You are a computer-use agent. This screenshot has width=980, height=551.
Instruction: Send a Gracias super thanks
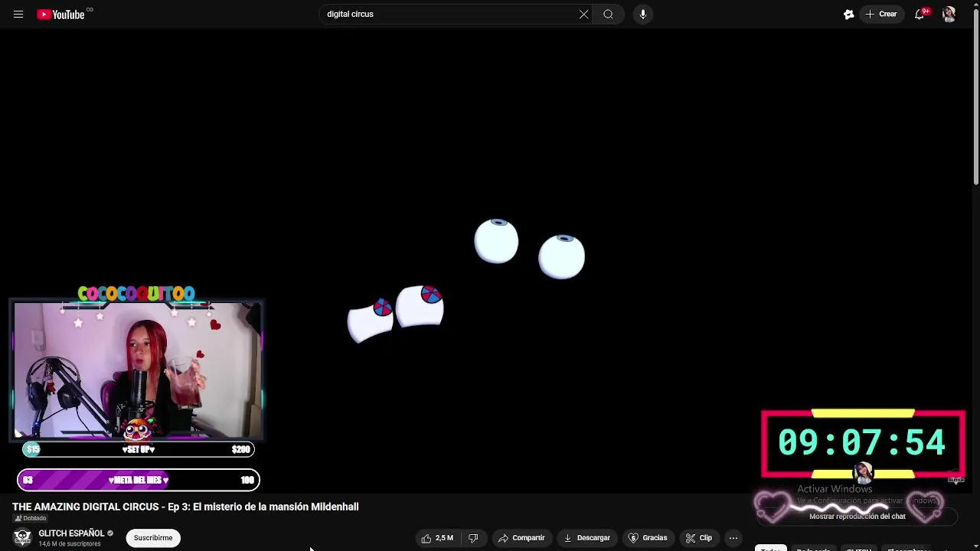point(648,538)
